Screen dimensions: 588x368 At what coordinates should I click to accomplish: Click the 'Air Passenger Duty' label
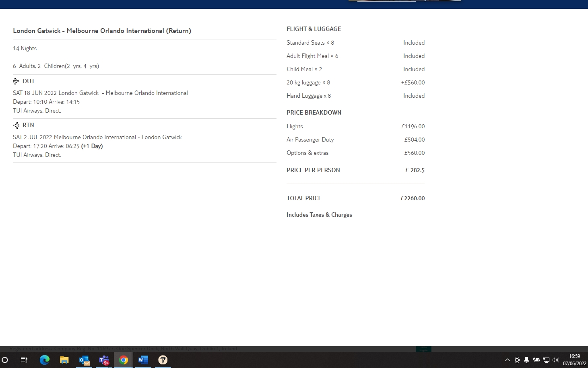point(310,140)
